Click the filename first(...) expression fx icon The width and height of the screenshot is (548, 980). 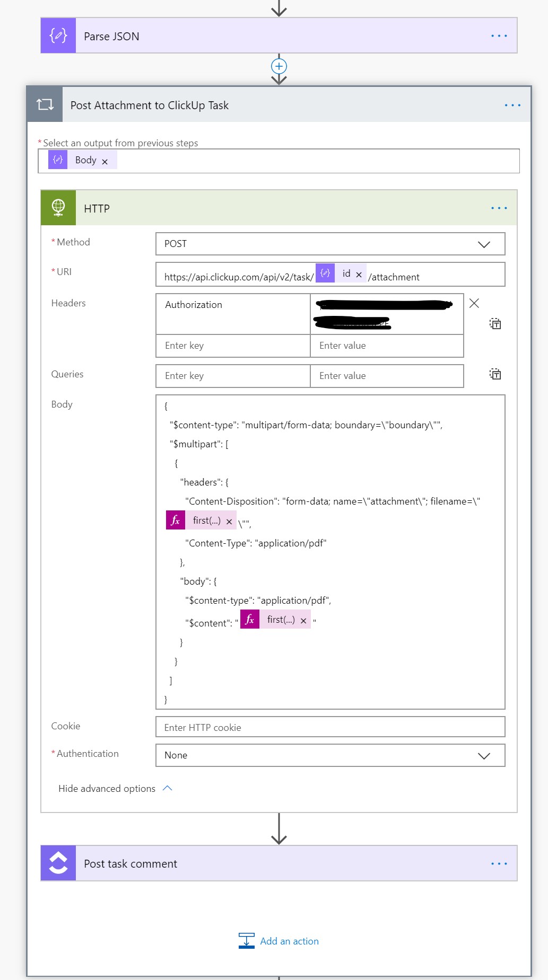point(176,520)
